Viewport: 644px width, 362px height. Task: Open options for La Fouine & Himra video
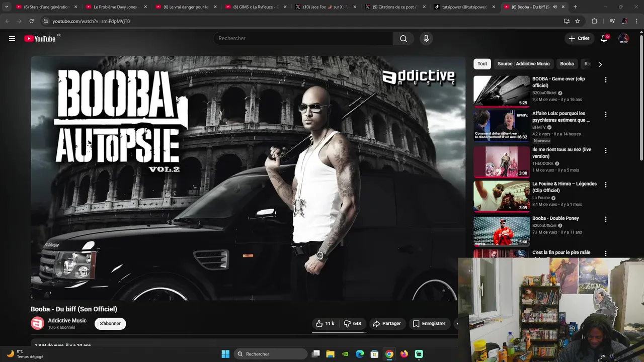tap(605, 185)
